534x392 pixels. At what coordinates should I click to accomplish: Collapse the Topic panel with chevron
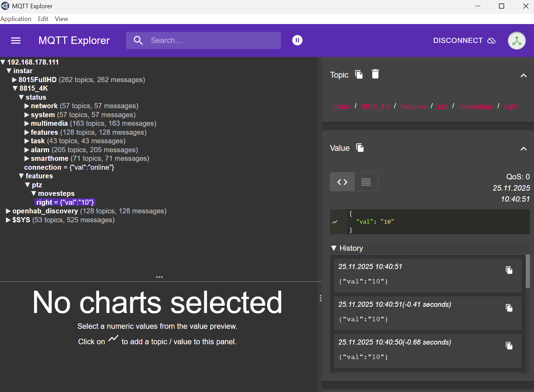click(x=523, y=76)
